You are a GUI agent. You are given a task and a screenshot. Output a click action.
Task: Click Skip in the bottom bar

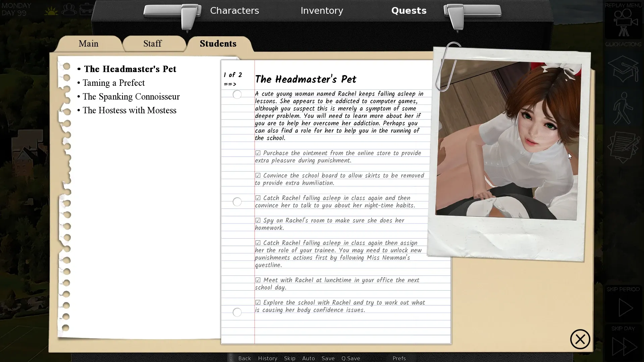[289, 358]
